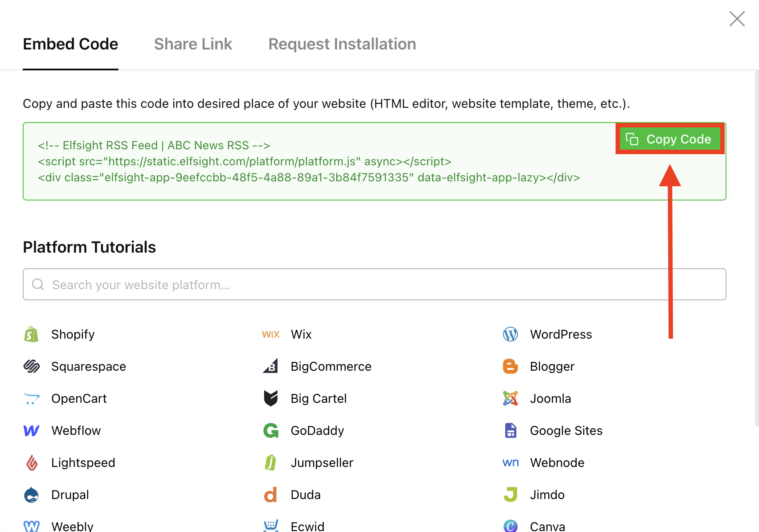Click the Big Cartel logo icon
The width and height of the screenshot is (759, 532).
271,398
